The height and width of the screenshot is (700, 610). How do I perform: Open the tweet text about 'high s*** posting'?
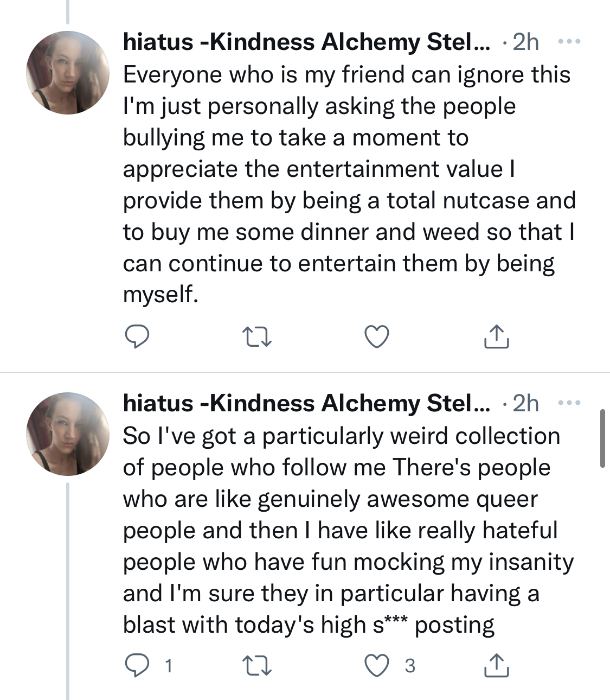[x=348, y=530]
